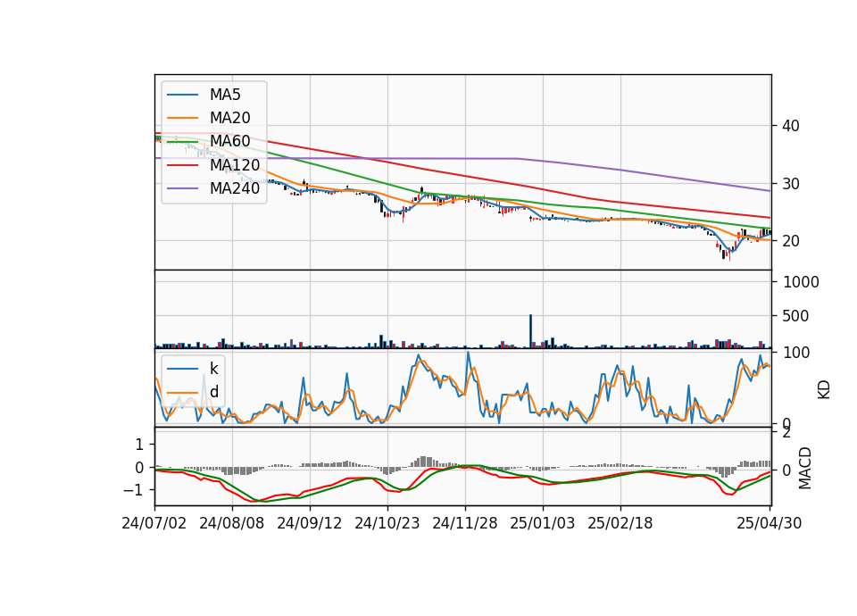The image size is (857, 616).
Task: Click the 24/08/08 date axis label
Action: coord(232,523)
